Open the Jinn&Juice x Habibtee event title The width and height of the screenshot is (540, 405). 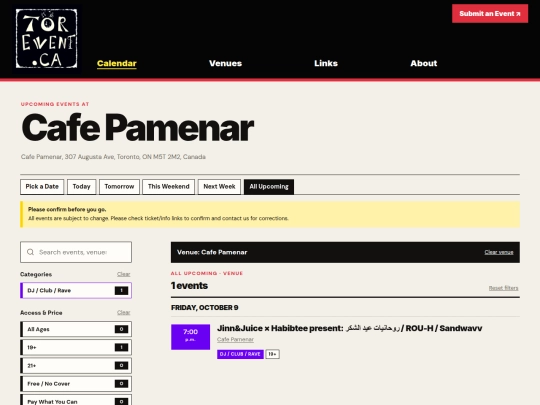tap(349, 328)
